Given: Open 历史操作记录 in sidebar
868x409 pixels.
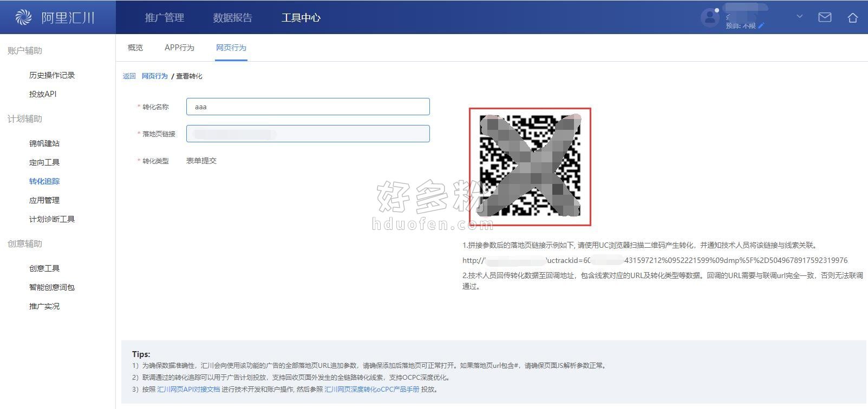Looking at the screenshot, I should [52, 75].
